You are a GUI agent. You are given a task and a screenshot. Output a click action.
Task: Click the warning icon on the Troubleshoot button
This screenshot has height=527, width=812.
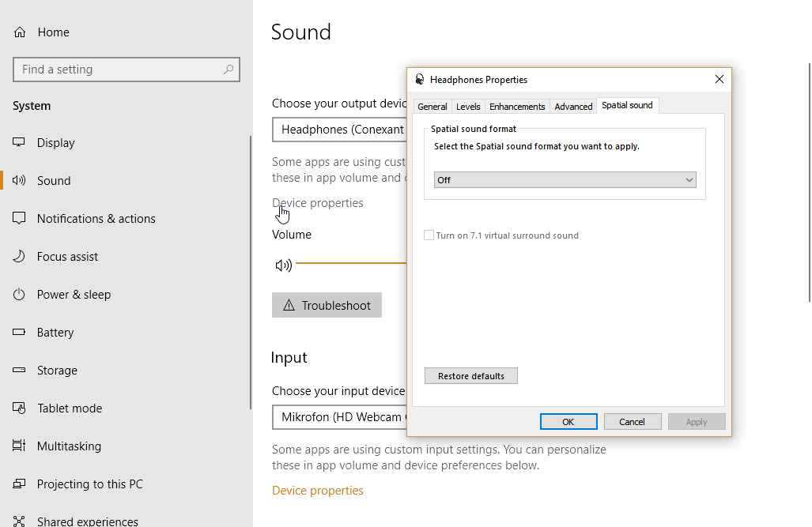pyautogui.click(x=289, y=306)
